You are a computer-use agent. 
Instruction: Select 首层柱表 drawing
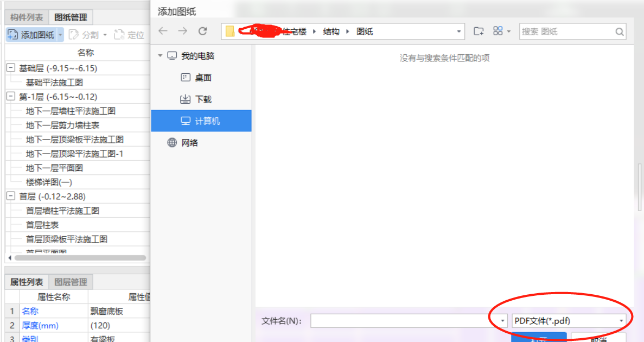(42, 225)
